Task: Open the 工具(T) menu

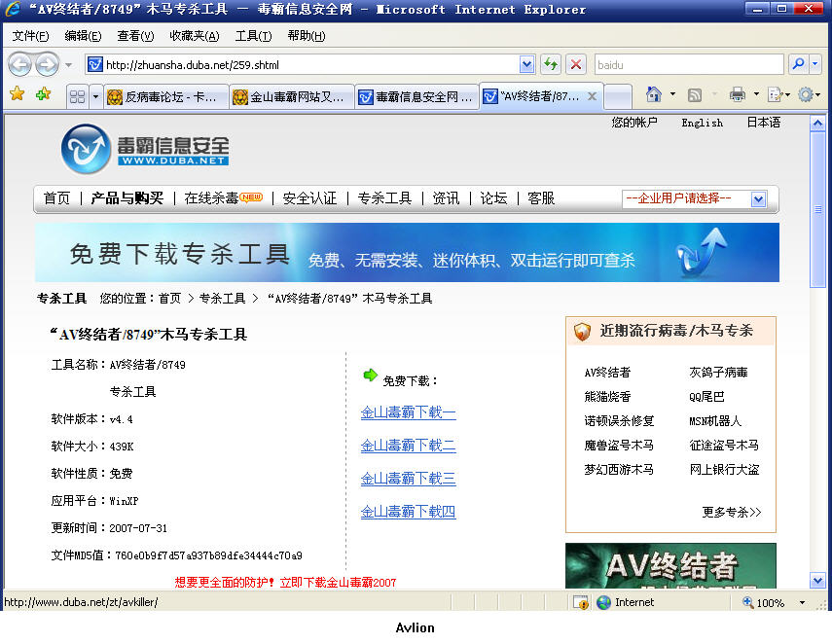Action: 253,36
